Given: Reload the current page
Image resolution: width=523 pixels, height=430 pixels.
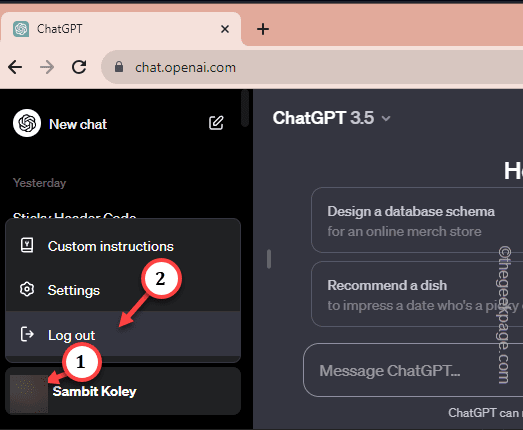Looking at the screenshot, I should [x=79, y=67].
